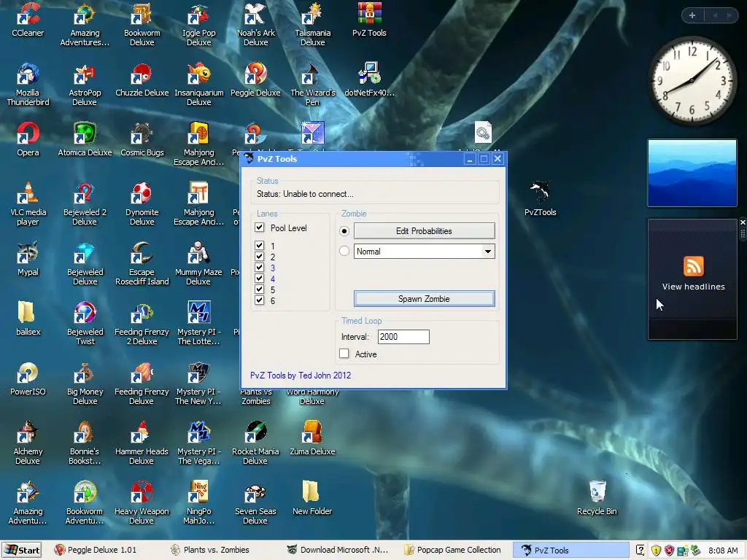
Task: Uncheck lane 2 checkbox
Action: 259,257
